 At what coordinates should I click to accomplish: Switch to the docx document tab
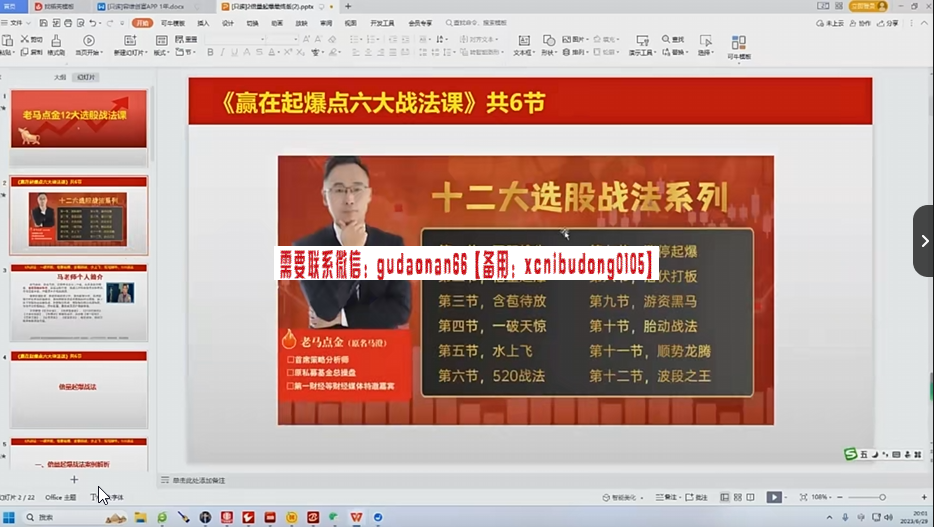[x=146, y=7]
